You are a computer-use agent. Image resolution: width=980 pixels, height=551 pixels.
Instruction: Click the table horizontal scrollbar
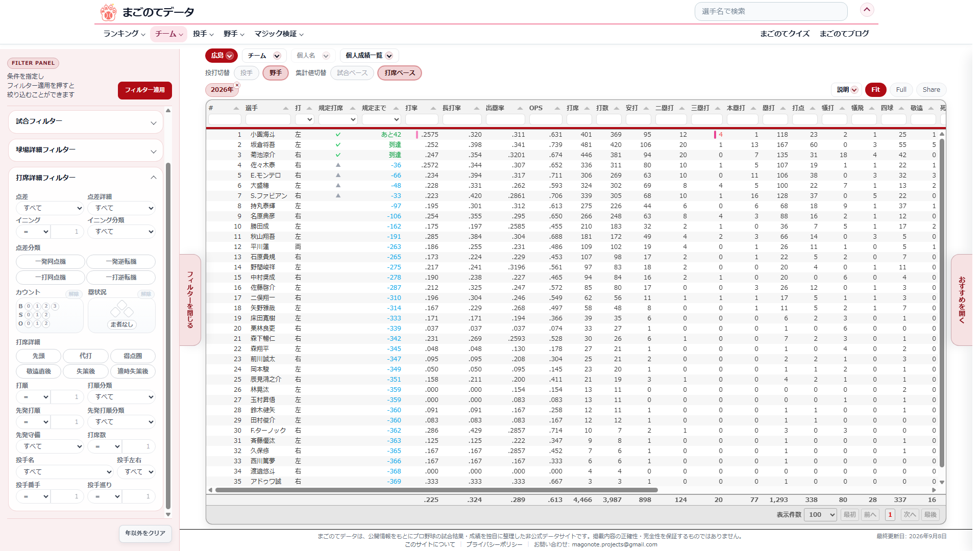[436, 490]
